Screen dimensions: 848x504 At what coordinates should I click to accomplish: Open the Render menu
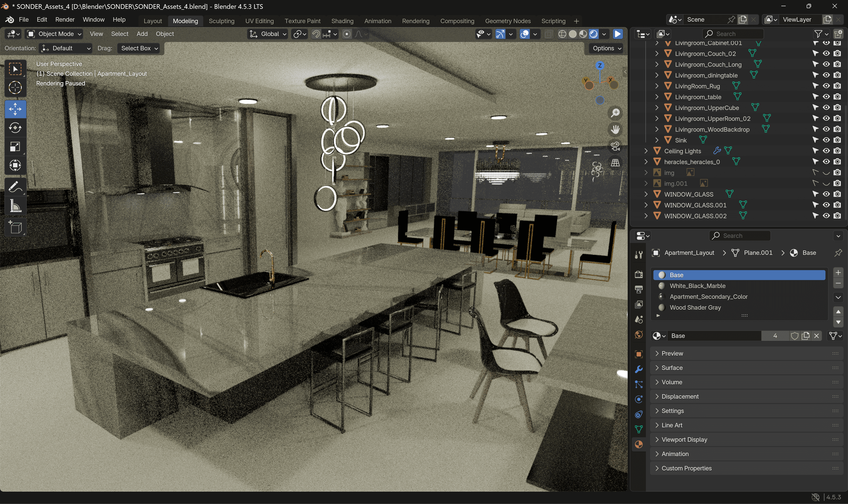pyautogui.click(x=65, y=20)
